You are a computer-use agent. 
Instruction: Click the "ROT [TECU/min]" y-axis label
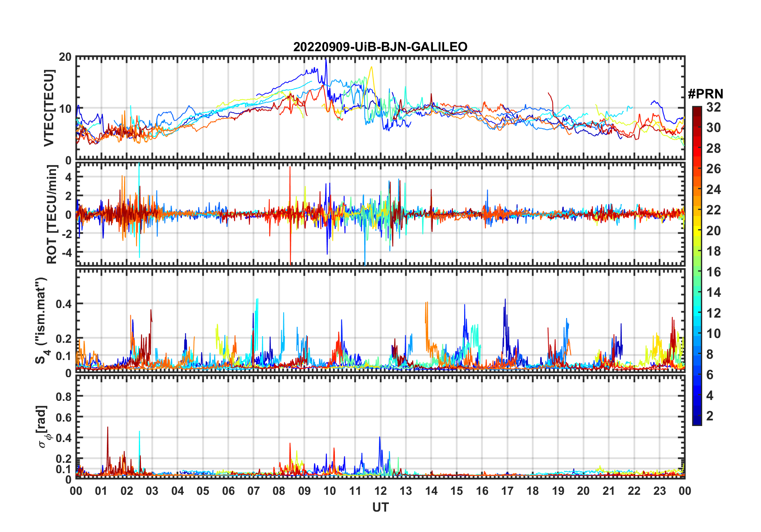(x=52, y=214)
